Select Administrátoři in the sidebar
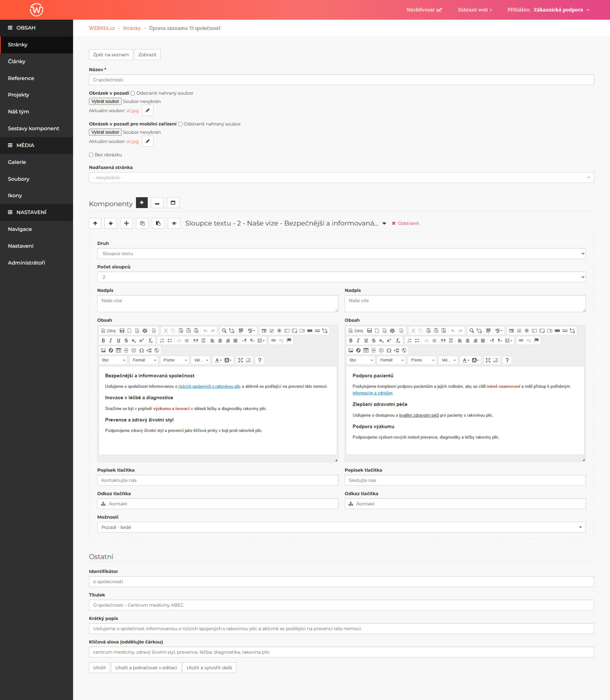The height and width of the screenshot is (700, 610). [37, 263]
